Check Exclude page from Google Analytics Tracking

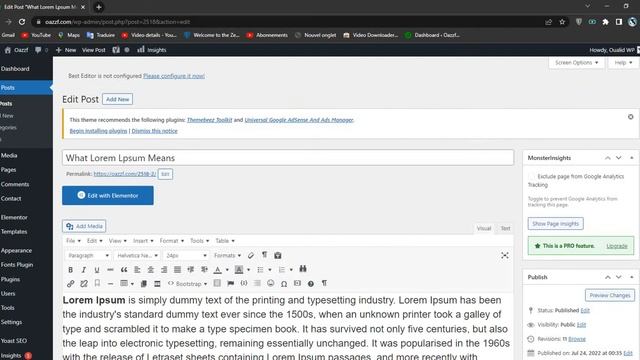[531, 176]
